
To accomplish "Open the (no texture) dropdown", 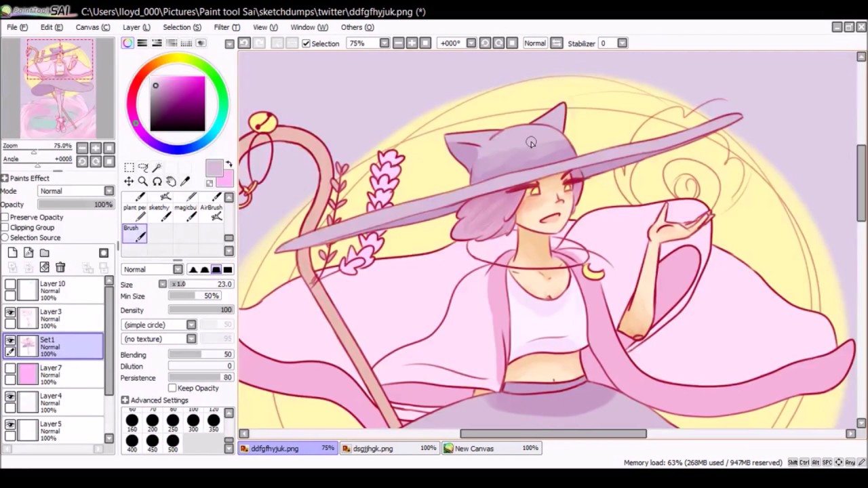I will click(159, 339).
